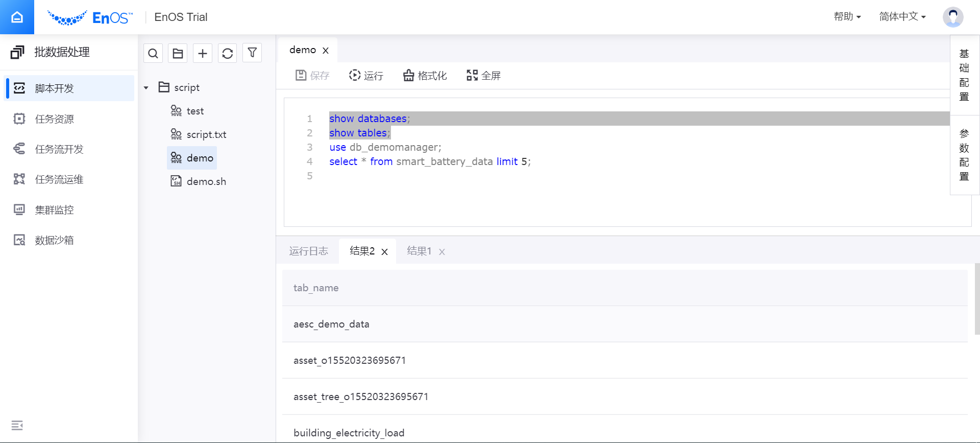Close the 结果2 result tab

(385, 252)
